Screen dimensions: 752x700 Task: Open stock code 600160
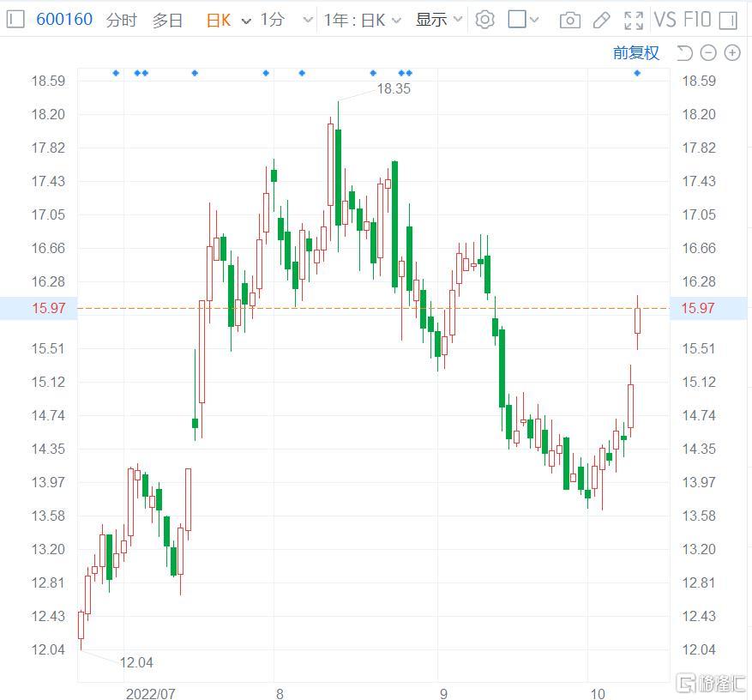pos(64,19)
